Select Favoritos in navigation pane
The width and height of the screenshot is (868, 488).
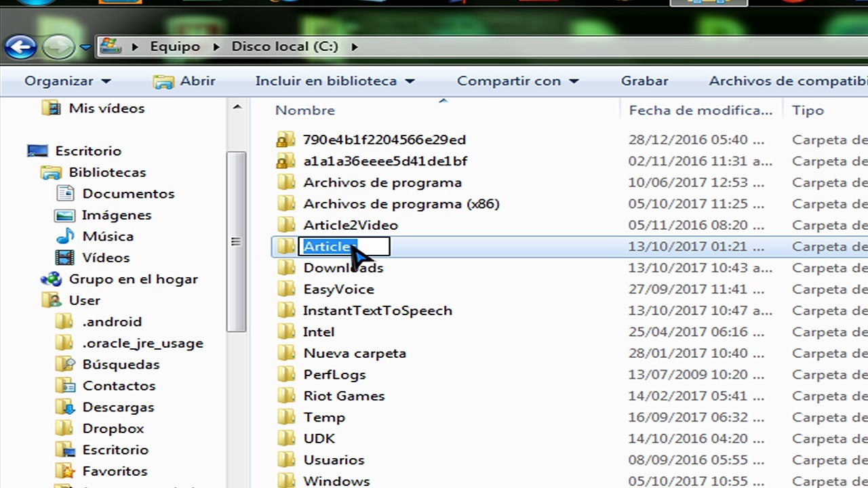point(115,471)
